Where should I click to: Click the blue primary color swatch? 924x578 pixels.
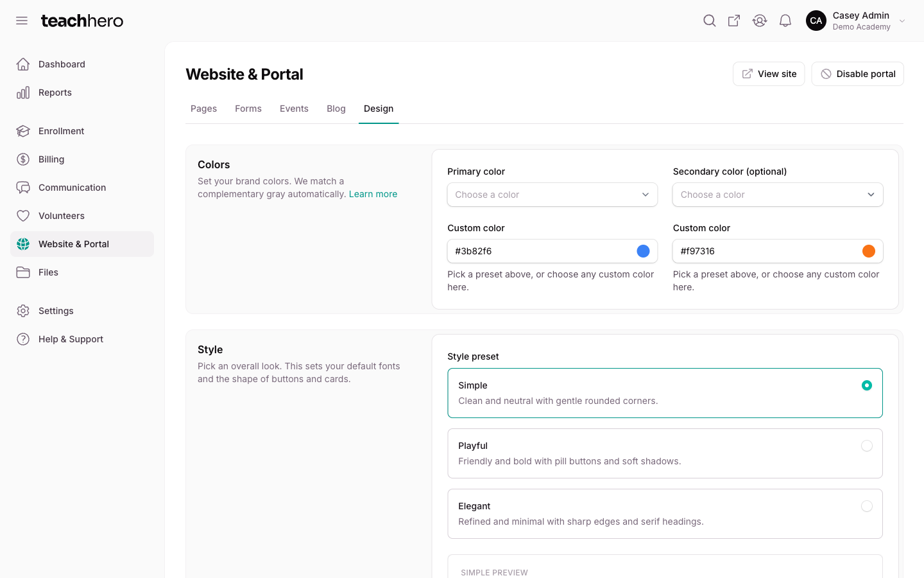tap(643, 251)
